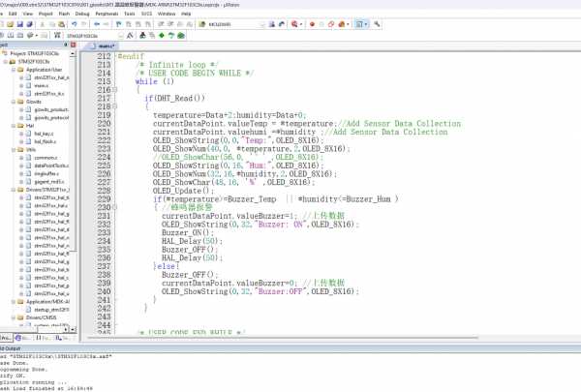Click the Download to flash icon
The width and height of the screenshot is (581, 392).
pos(57,36)
